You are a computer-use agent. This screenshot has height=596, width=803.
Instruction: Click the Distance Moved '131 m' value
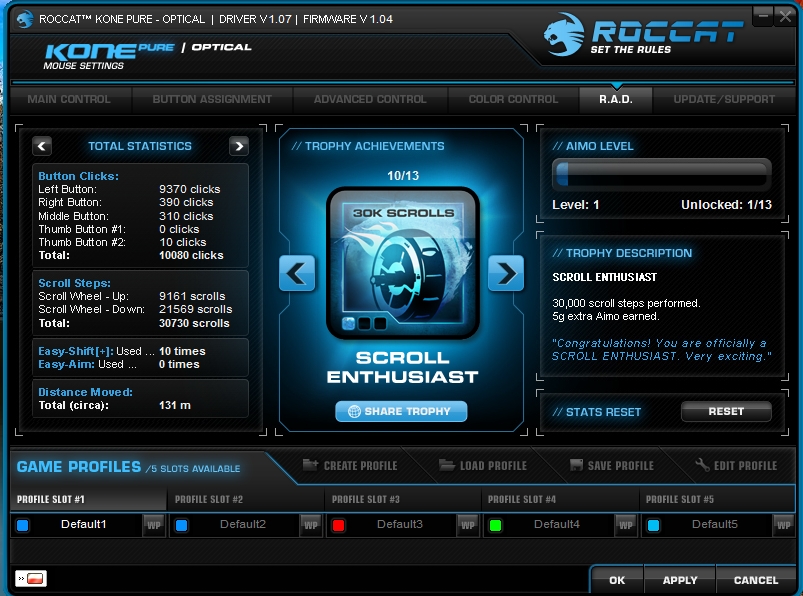point(175,405)
